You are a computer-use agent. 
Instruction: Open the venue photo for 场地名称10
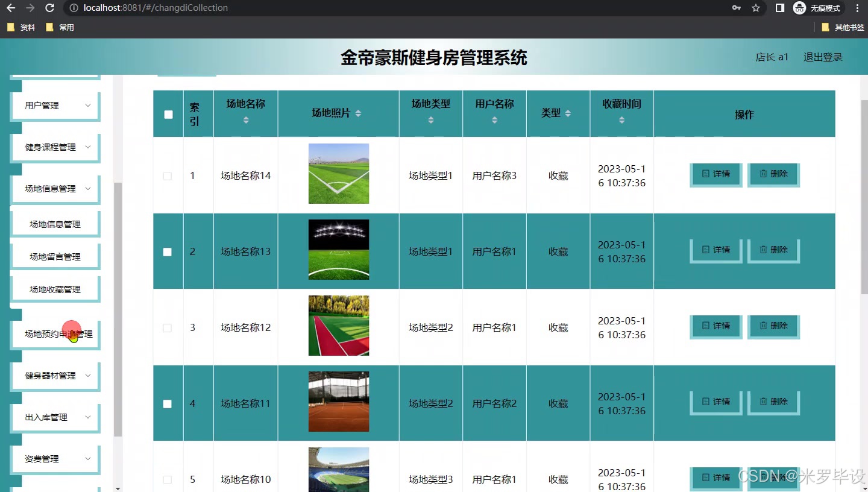339,470
